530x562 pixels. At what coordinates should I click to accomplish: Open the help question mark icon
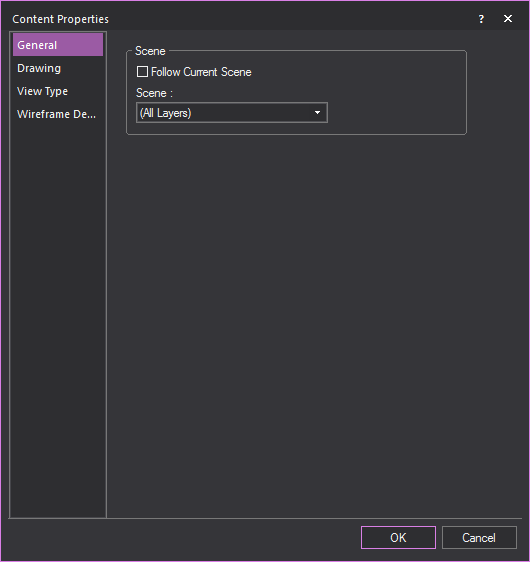[481, 19]
